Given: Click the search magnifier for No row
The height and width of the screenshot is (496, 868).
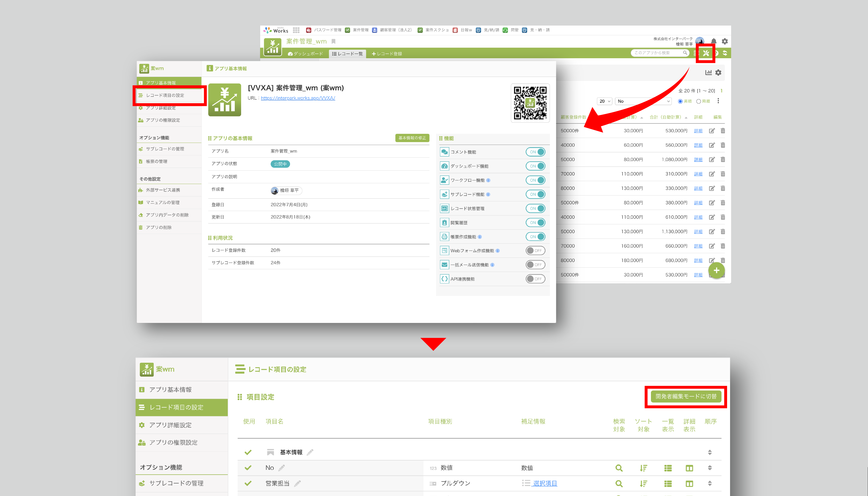Looking at the screenshot, I should 619,468.
